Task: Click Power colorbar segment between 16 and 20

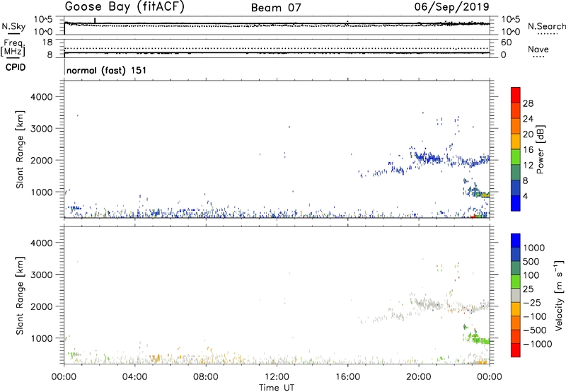Action: 516,142
